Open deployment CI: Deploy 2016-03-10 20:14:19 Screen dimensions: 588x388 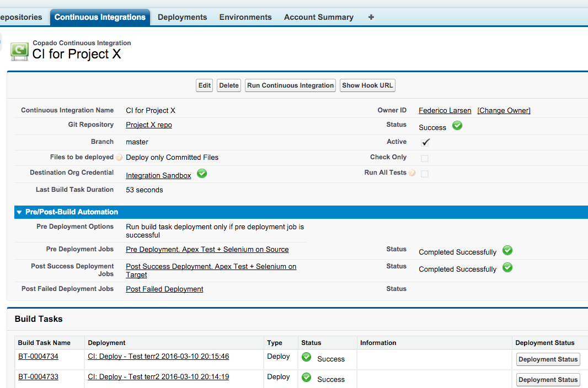(158, 376)
